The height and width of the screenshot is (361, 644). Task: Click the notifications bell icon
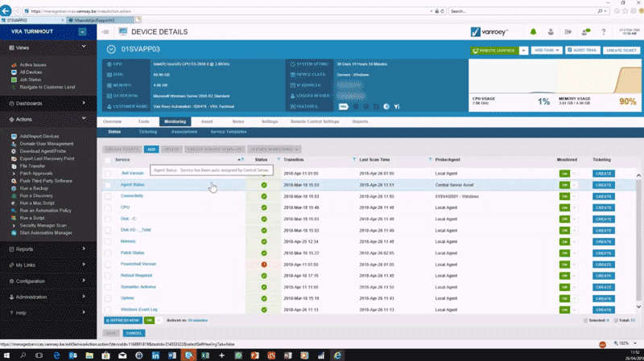(533, 31)
